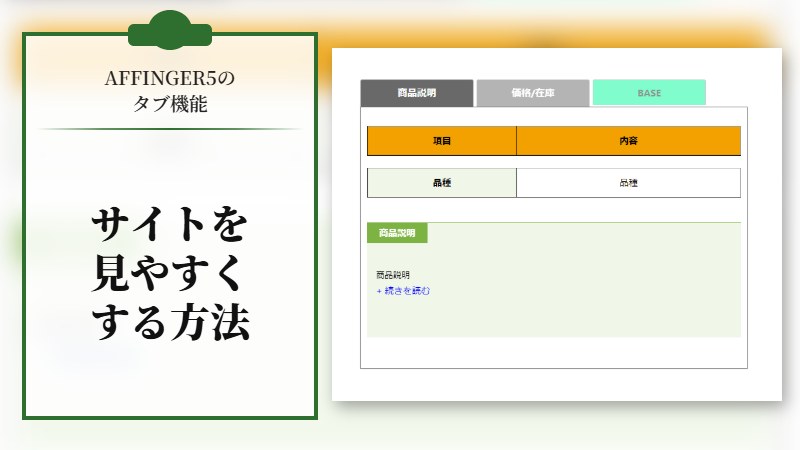Click the green 商品説明 box label

[397, 233]
